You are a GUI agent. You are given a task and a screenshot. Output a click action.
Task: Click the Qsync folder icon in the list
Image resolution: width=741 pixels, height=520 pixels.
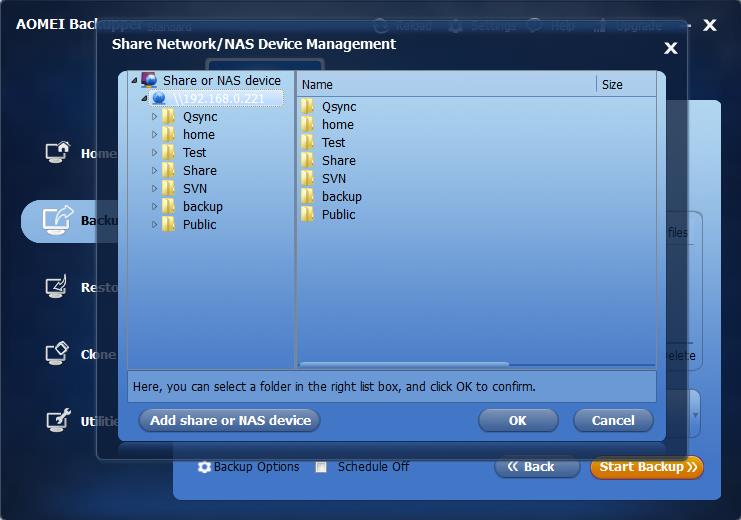pyautogui.click(x=307, y=107)
